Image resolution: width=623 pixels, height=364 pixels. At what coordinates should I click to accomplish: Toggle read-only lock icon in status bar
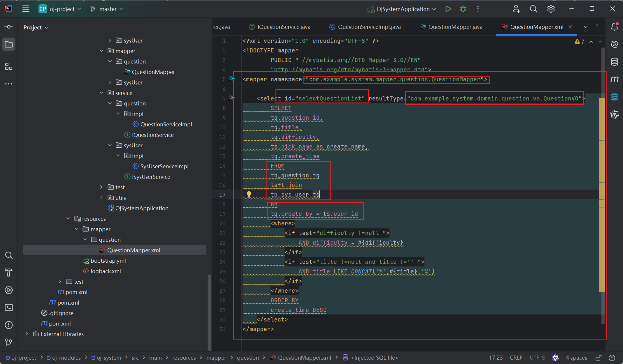tap(599, 358)
